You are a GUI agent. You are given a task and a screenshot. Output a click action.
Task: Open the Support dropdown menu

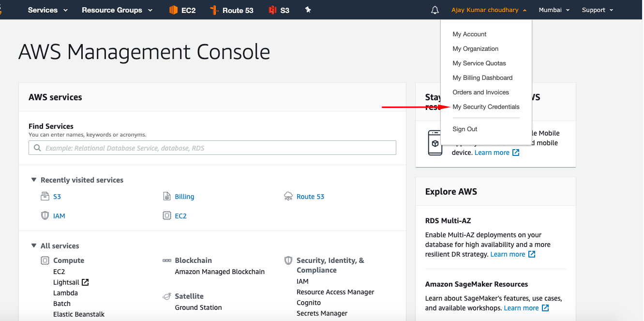[x=598, y=10]
